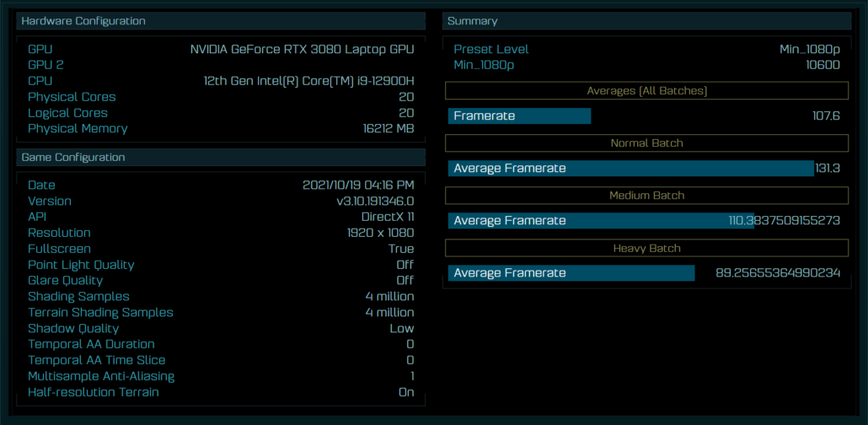This screenshot has height=425, width=868.
Task: Click the Point Light Quality Off value
Action: (x=405, y=265)
